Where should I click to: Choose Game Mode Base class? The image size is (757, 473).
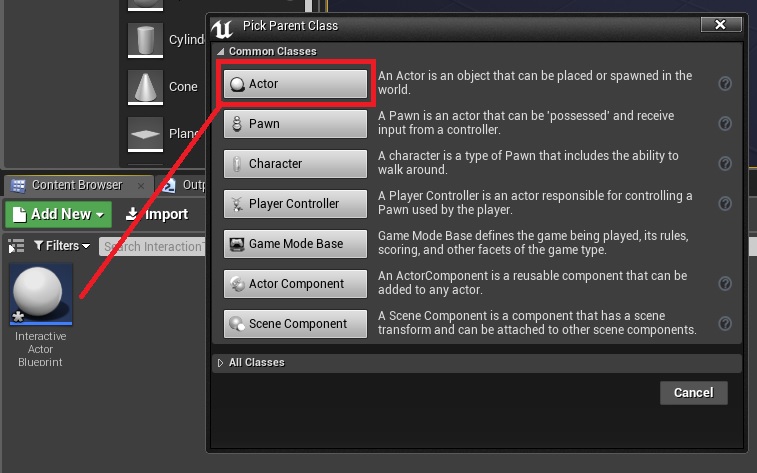point(295,244)
